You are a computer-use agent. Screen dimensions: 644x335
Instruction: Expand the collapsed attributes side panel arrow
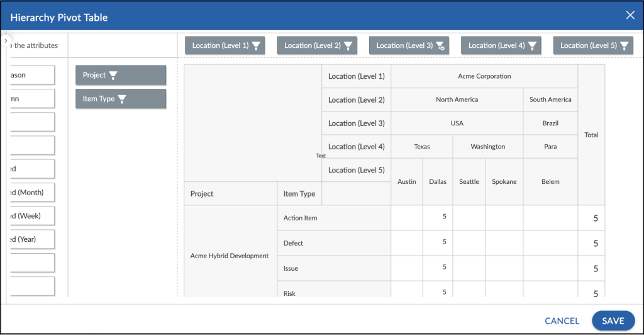coord(5,41)
